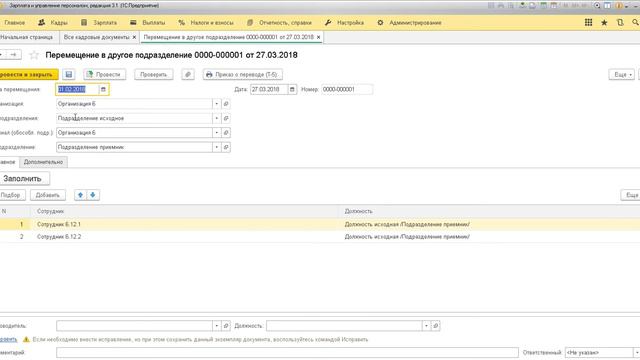
Task: Expand the Должность field dropdown arrow
Action: point(427,326)
